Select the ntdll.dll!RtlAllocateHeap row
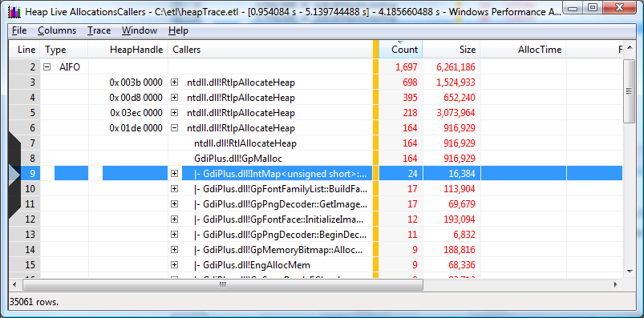The height and width of the screenshot is (318, 644). [245, 143]
